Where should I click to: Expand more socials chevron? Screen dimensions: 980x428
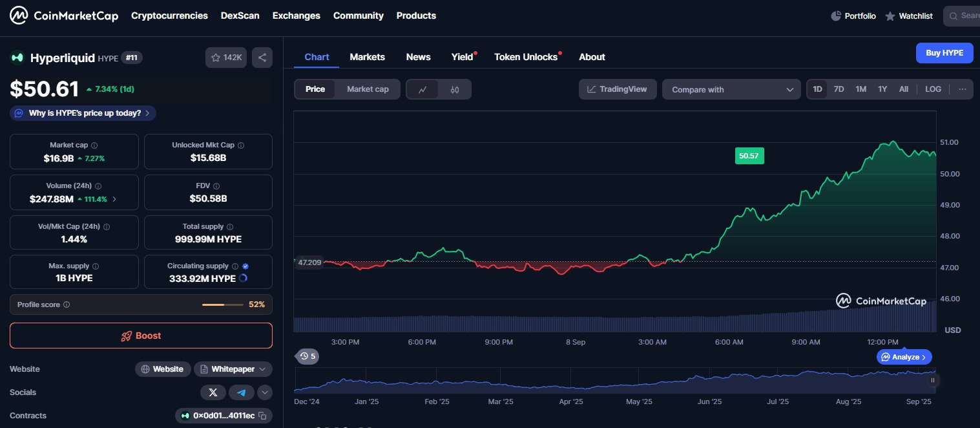(264, 392)
